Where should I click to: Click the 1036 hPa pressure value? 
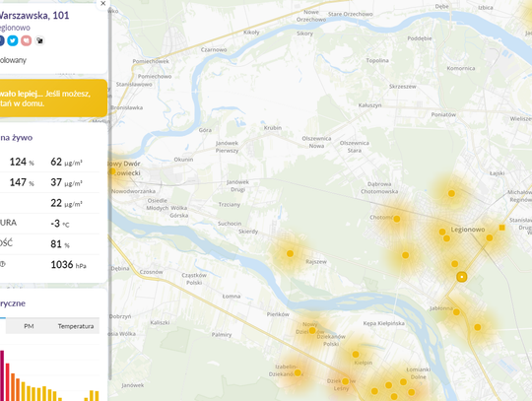(69, 265)
